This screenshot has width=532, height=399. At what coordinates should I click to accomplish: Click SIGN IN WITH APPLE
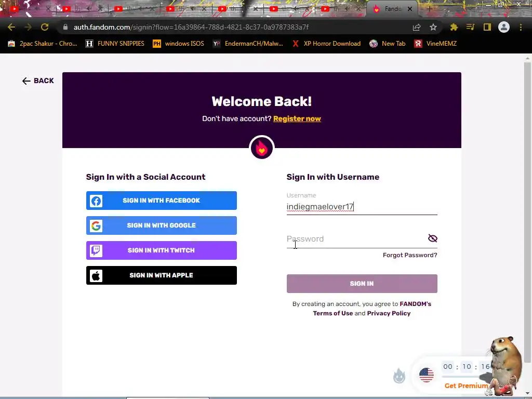[162, 275]
